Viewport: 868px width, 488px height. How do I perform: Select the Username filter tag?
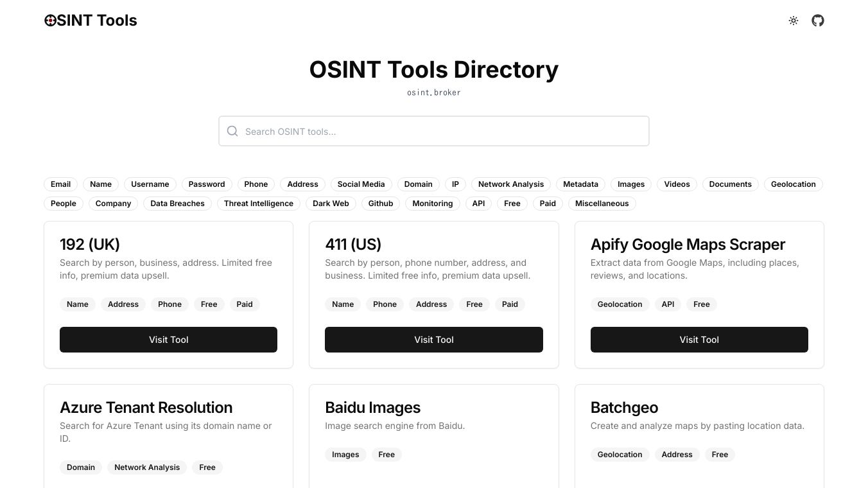pyautogui.click(x=150, y=184)
